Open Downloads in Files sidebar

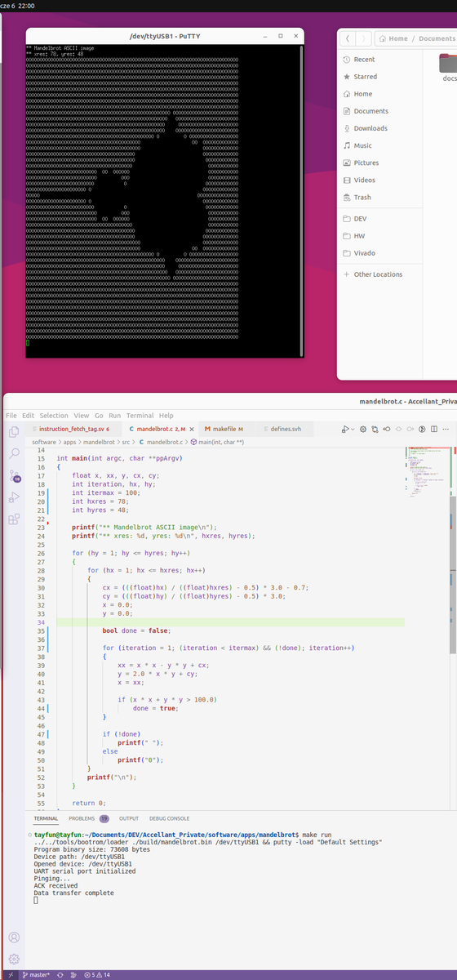[380, 128]
